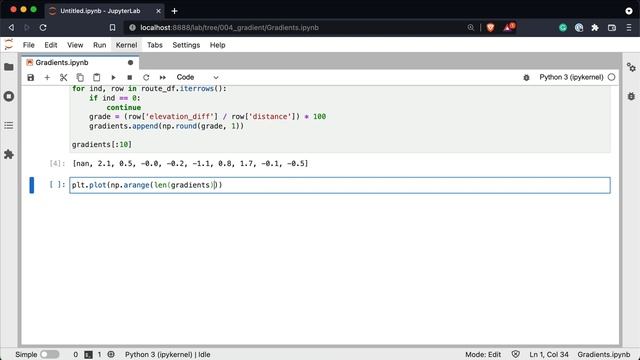640x360 pixels.
Task: Enable the debugger bug icon in toolbar
Action: 526,78
